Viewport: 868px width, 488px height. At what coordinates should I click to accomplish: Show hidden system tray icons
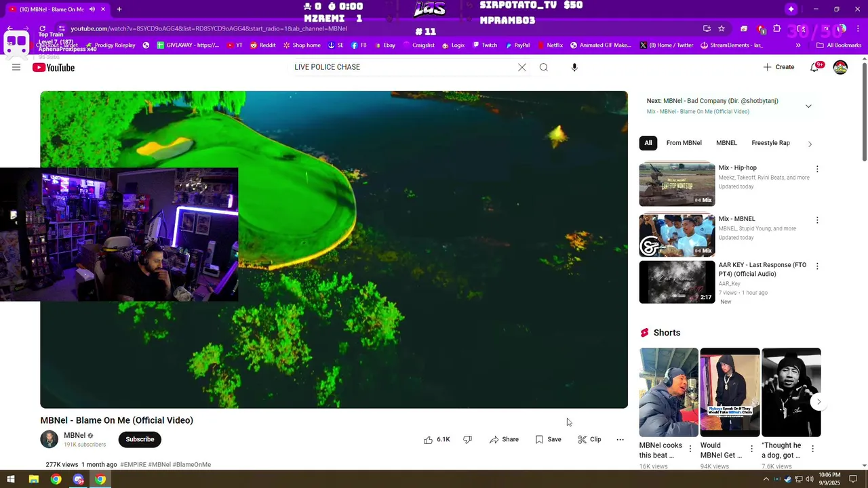point(766,479)
